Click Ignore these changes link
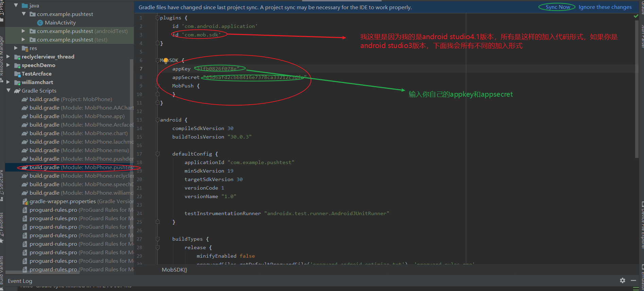This screenshot has height=291, width=644. 605,7
